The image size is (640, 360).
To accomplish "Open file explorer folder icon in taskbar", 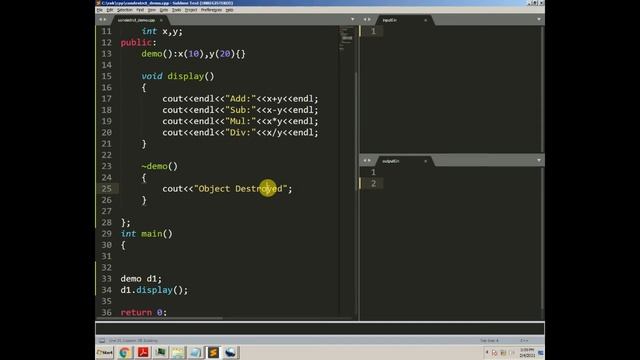I will coord(178,353).
